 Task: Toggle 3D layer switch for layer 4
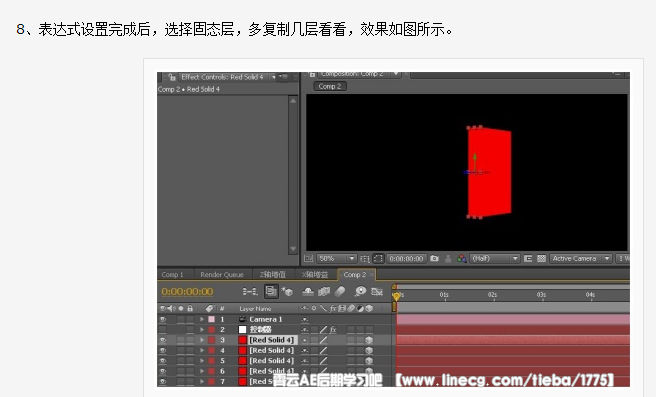[x=369, y=351]
